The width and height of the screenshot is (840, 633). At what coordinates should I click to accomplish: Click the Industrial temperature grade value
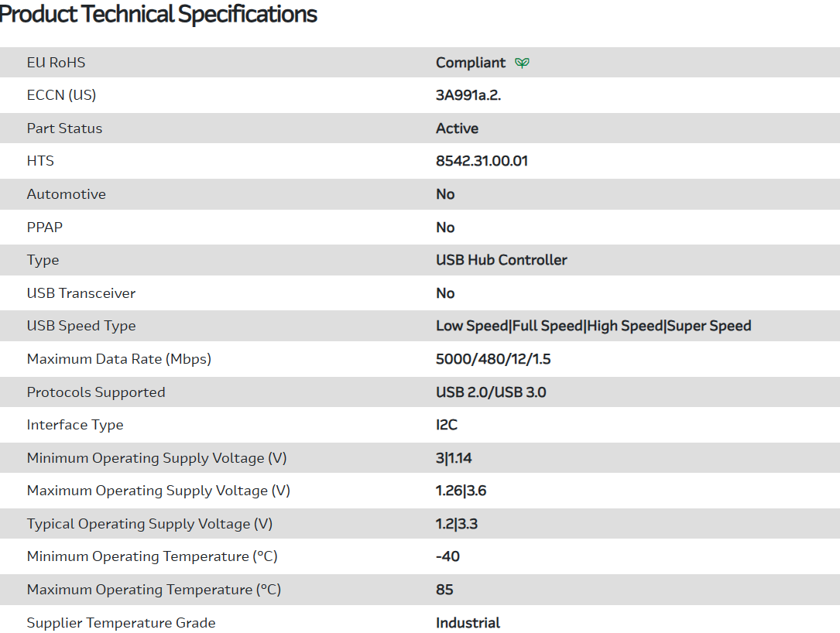pyautogui.click(x=468, y=623)
